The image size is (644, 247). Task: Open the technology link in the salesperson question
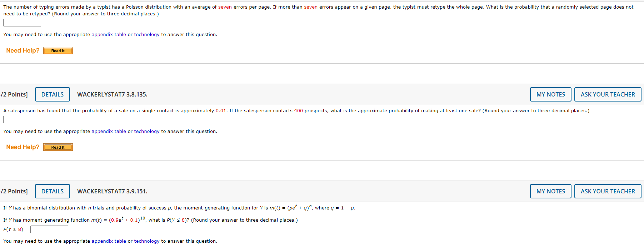click(146, 131)
